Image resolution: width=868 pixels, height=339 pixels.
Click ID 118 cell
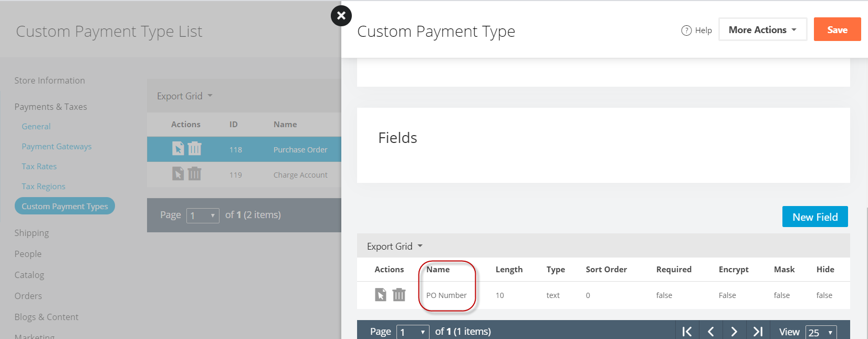point(236,150)
